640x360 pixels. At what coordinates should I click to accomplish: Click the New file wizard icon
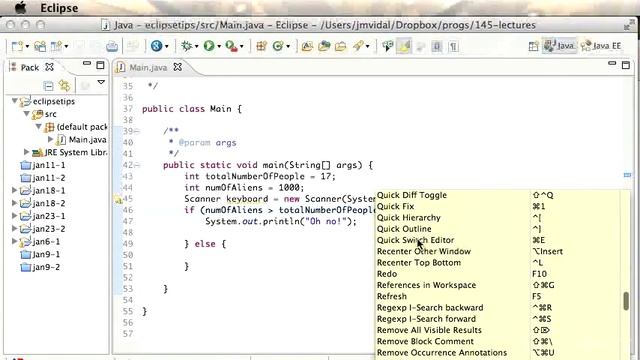pos(17,46)
